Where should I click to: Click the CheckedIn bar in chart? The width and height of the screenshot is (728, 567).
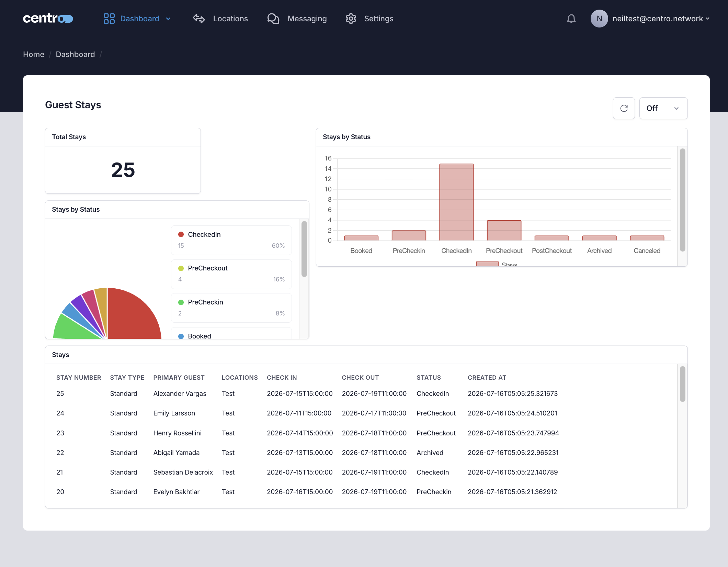[x=456, y=202]
